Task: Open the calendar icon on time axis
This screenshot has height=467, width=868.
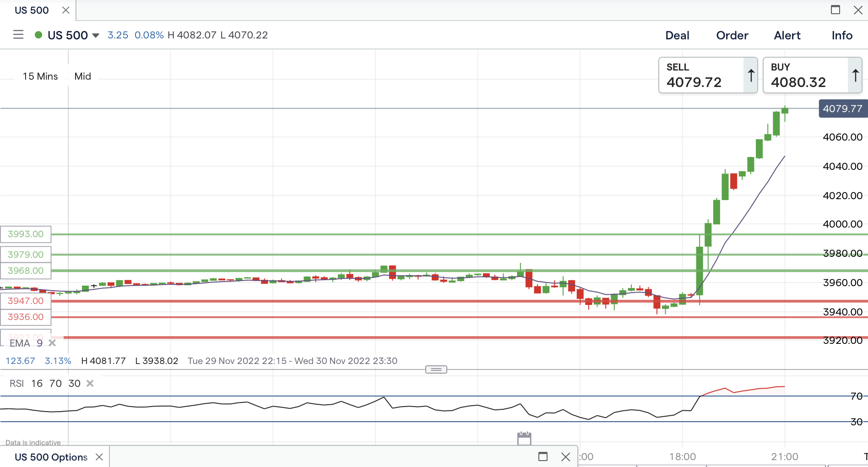Action: [524, 438]
